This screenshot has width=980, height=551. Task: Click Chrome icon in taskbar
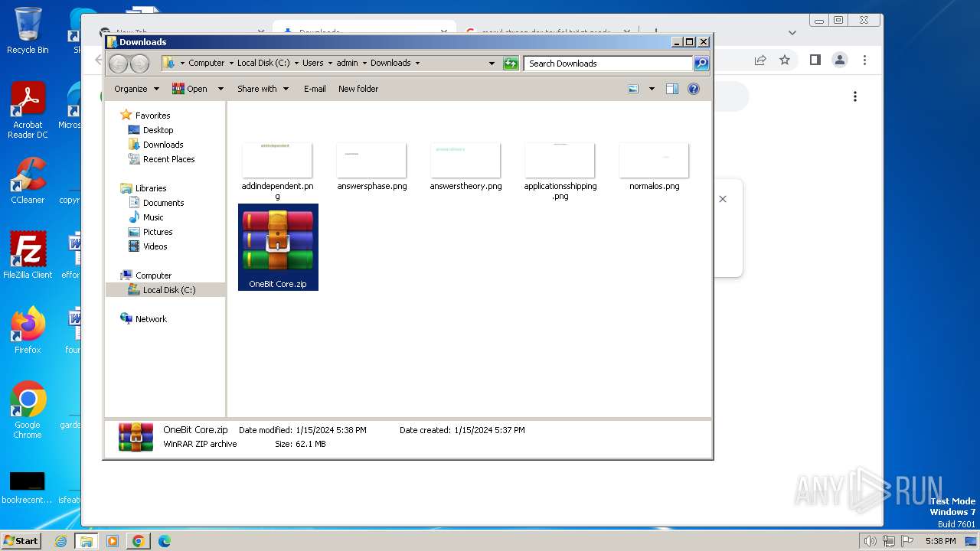[x=138, y=541]
